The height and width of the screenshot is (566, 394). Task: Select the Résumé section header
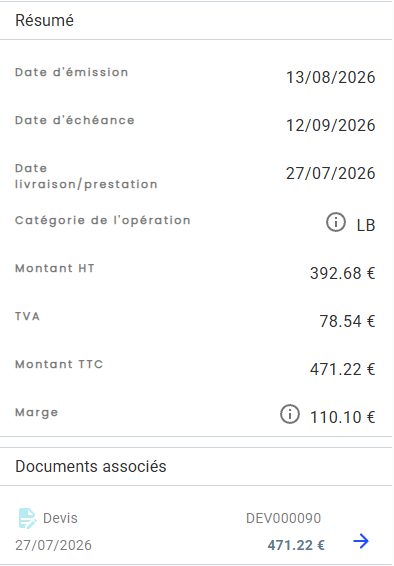click(x=44, y=20)
